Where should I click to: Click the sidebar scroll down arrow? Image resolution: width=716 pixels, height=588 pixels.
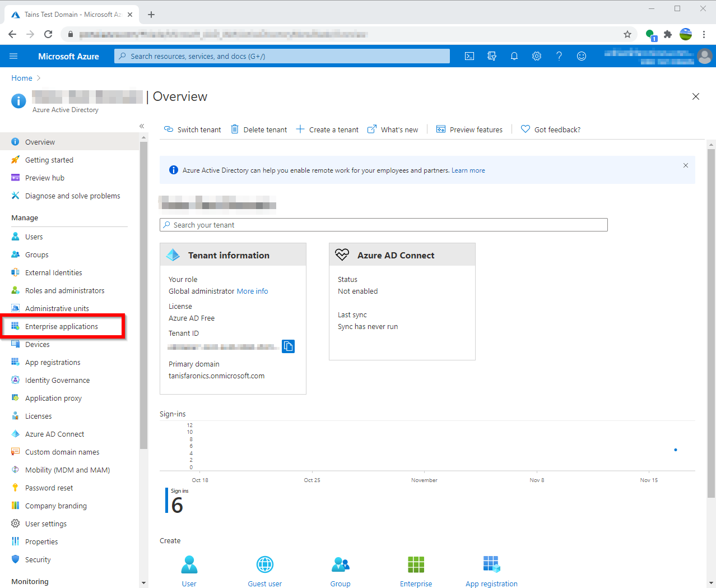click(143, 583)
